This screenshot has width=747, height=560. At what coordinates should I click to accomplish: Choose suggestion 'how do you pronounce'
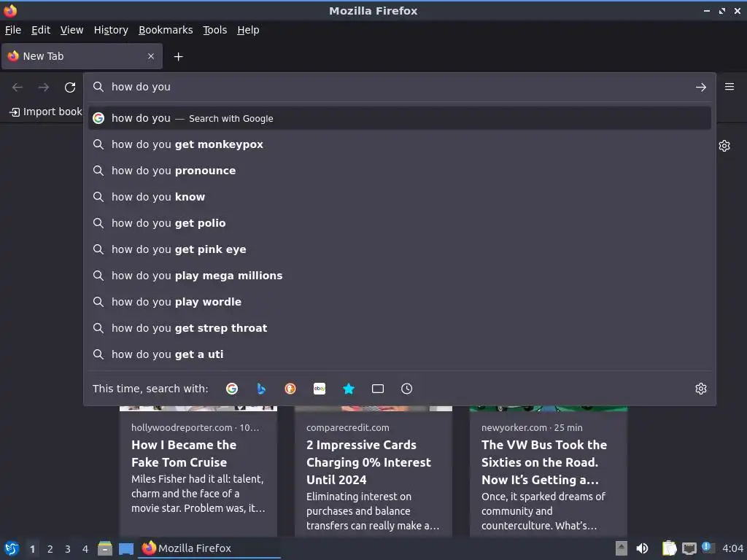[x=399, y=171]
